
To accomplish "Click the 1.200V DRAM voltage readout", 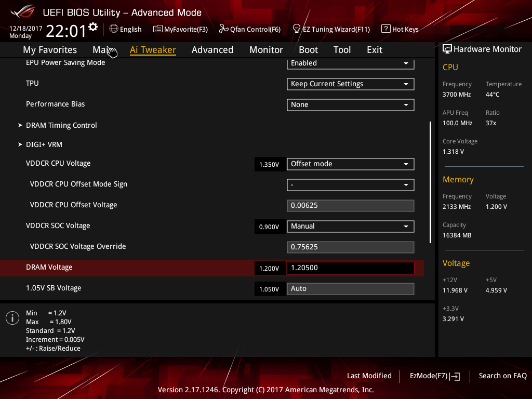I will click(269, 269).
